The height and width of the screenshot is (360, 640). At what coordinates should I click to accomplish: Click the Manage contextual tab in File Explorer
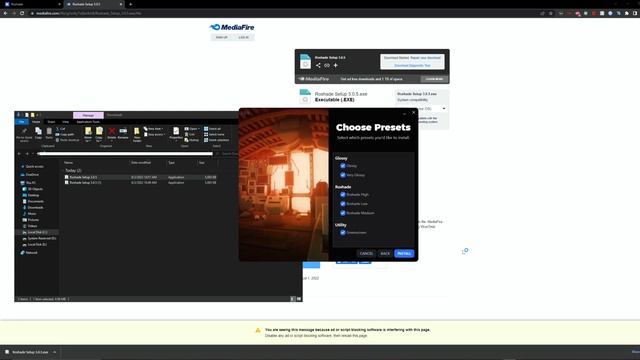click(88, 115)
